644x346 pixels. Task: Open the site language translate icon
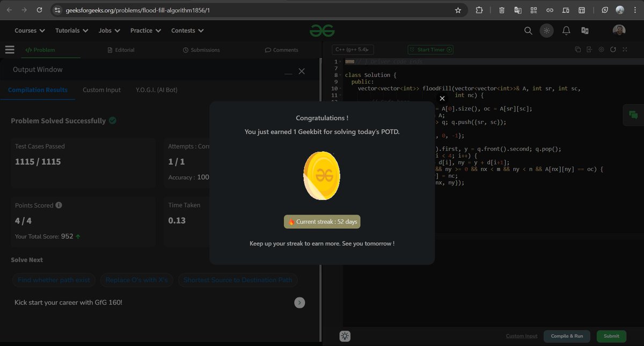coord(585,31)
